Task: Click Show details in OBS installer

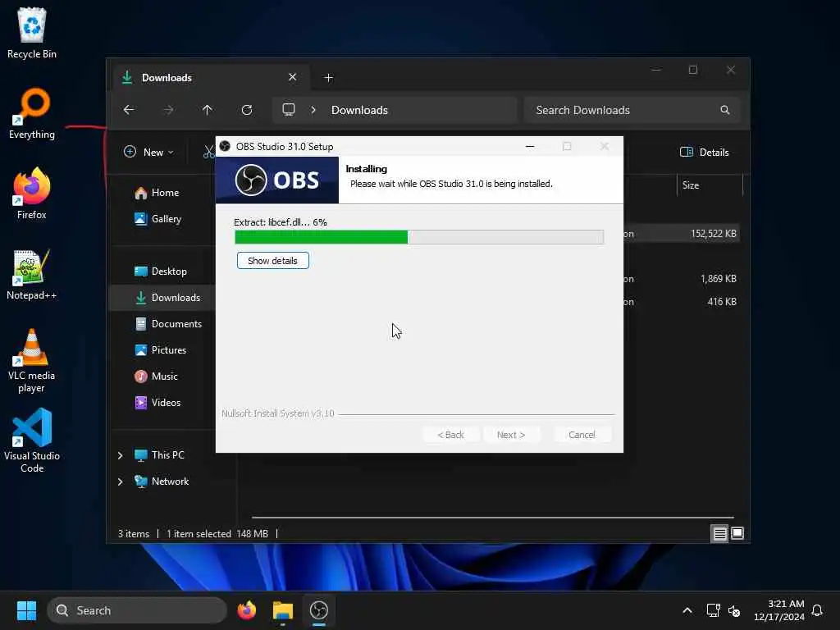Action: pos(272,261)
